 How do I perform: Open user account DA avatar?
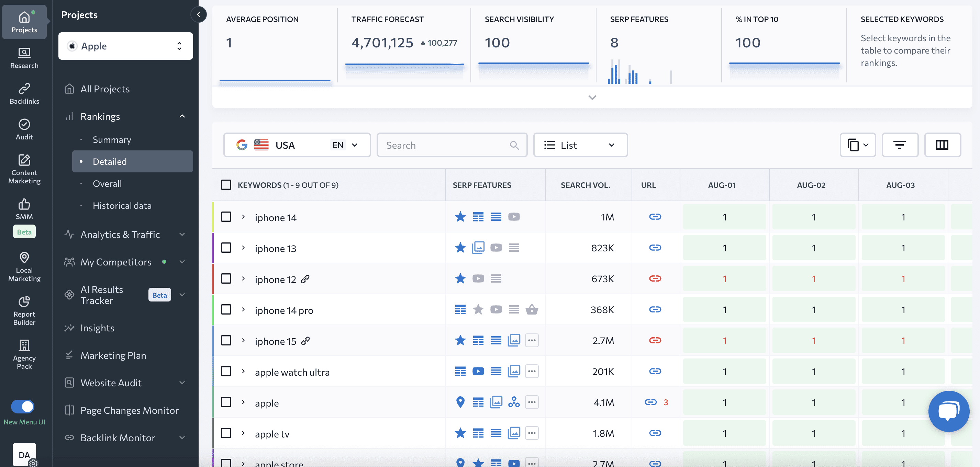click(24, 454)
